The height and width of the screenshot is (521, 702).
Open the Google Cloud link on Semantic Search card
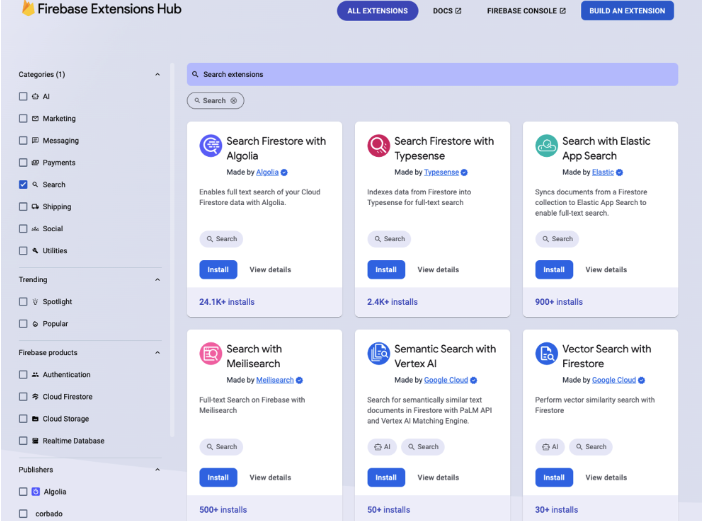point(446,380)
